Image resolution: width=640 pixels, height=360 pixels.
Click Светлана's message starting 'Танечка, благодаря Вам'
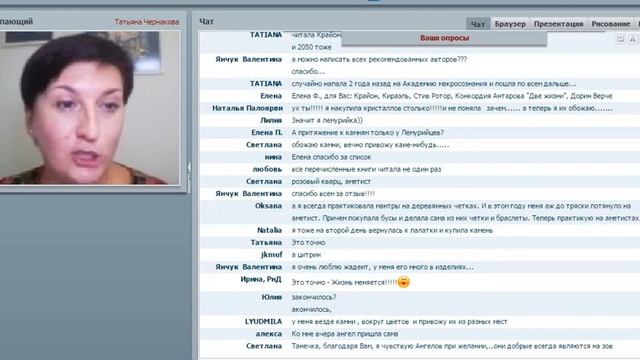click(452, 346)
